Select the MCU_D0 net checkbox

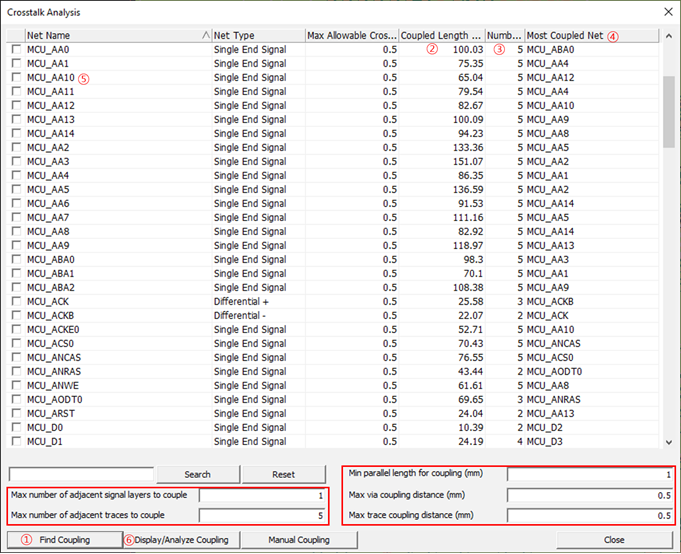click(15, 427)
